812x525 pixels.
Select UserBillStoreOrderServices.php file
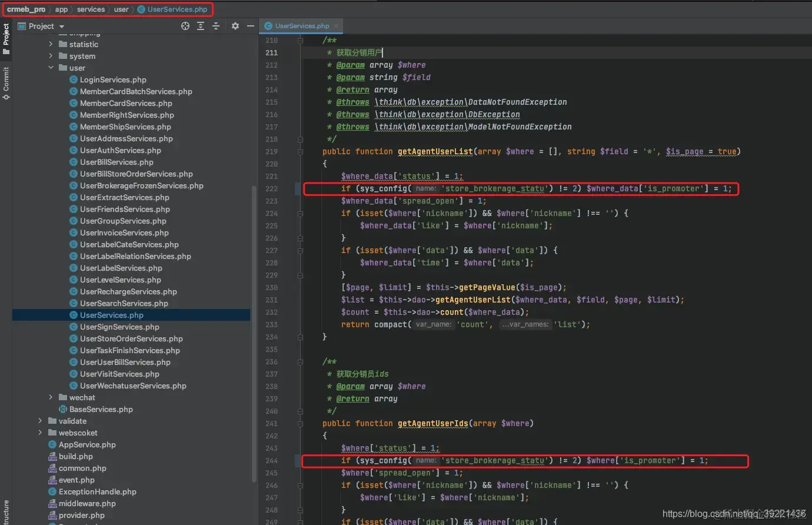tap(137, 174)
